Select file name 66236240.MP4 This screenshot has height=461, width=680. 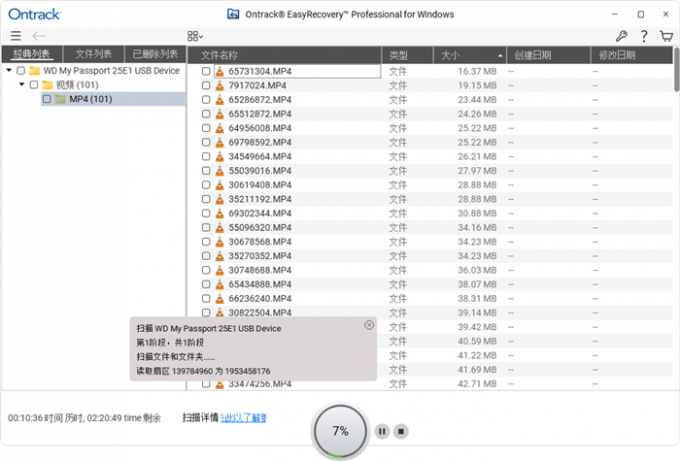[x=260, y=298]
